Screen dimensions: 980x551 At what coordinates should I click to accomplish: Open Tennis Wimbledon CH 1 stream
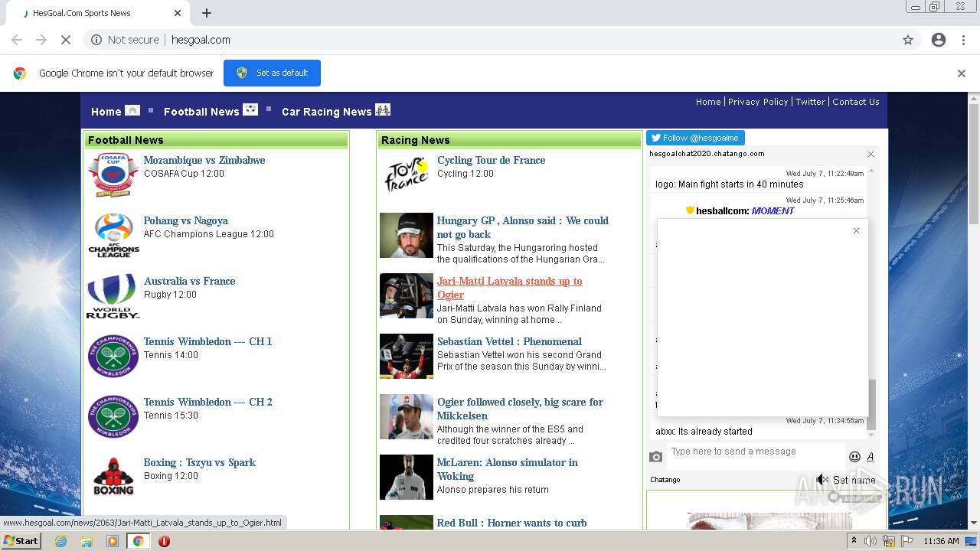(x=207, y=341)
